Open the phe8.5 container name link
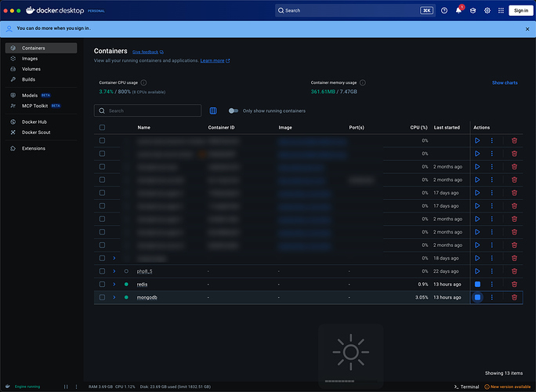Viewport: 536px width, 392px height. 145,271
